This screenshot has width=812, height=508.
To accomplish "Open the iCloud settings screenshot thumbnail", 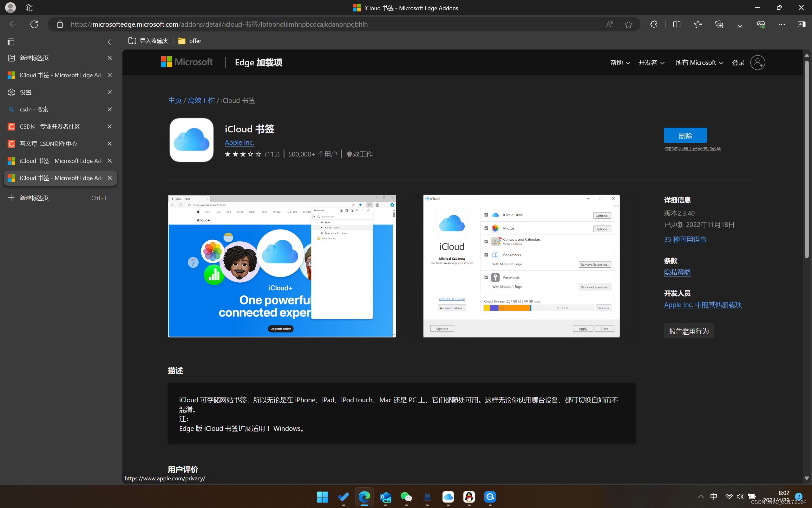I will tap(521, 266).
